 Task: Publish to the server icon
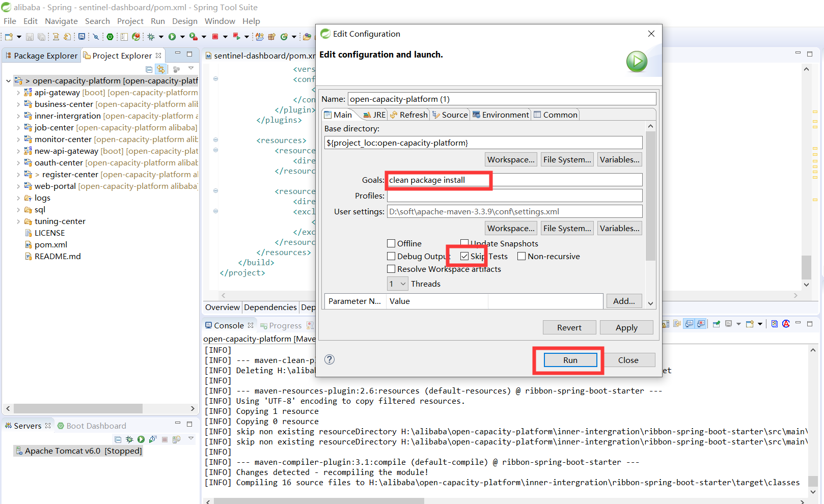pyautogui.click(x=176, y=439)
